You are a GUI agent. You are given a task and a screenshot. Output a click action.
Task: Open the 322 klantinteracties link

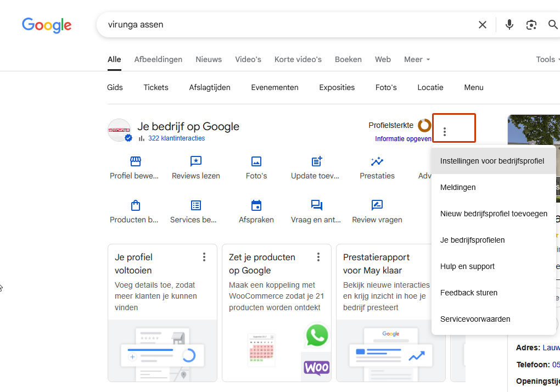tap(176, 138)
